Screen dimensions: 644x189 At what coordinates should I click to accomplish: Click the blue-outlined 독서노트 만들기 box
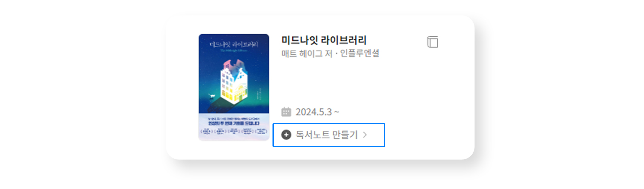coord(329,135)
